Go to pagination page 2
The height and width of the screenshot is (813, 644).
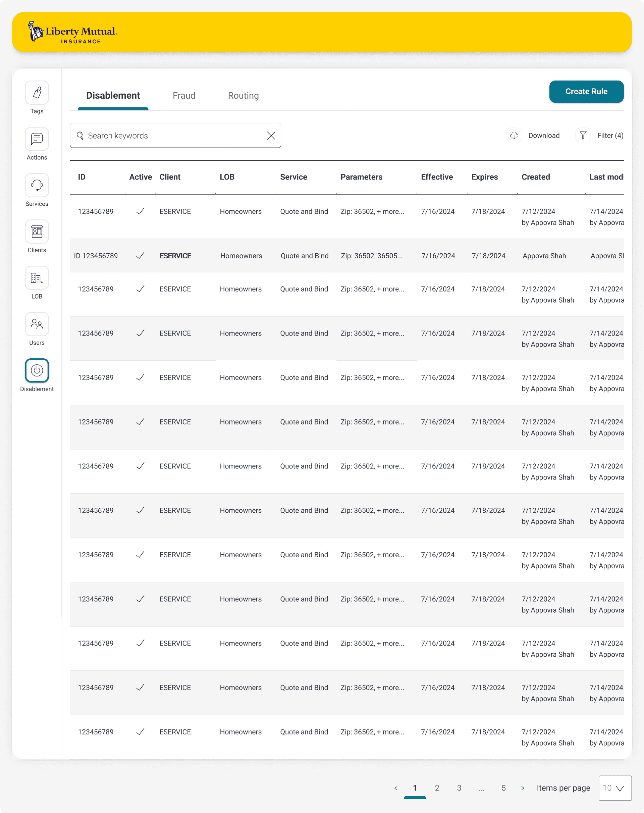[437, 788]
